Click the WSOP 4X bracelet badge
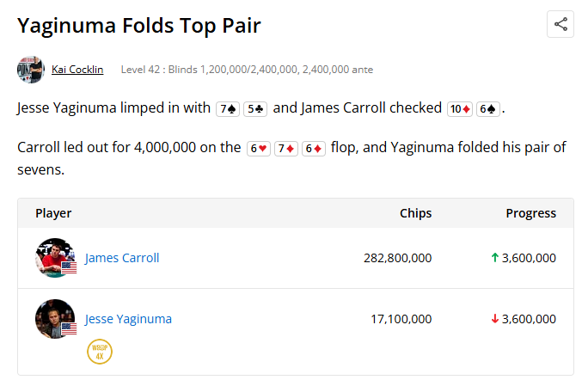Screen dimensions: 588x380 click(x=100, y=352)
